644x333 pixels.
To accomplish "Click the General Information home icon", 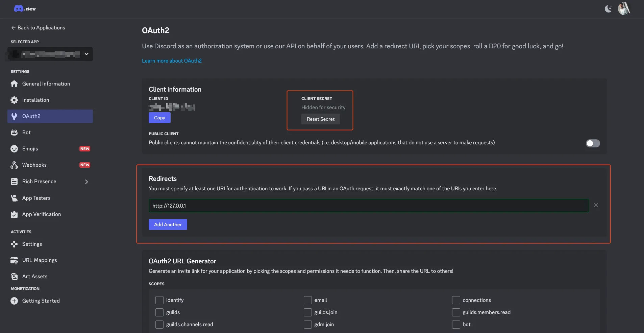I will tap(14, 84).
